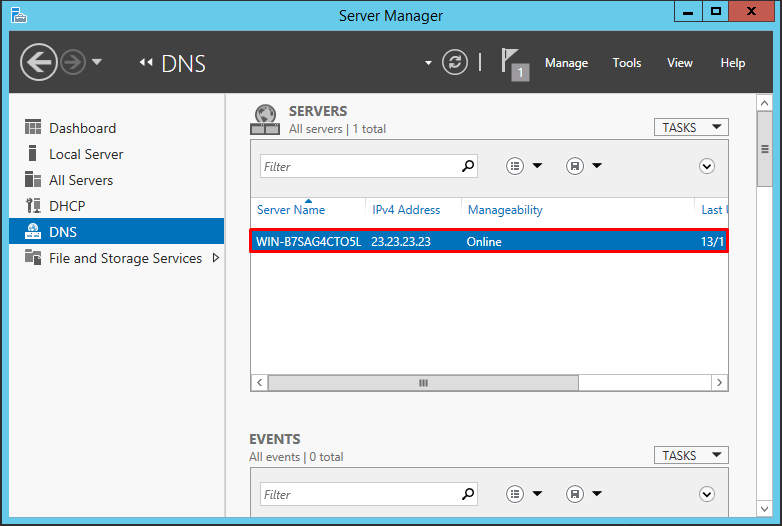The height and width of the screenshot is (526, 782).
Task: Select DNS in sidebar
Action: [x=117, y=231]
